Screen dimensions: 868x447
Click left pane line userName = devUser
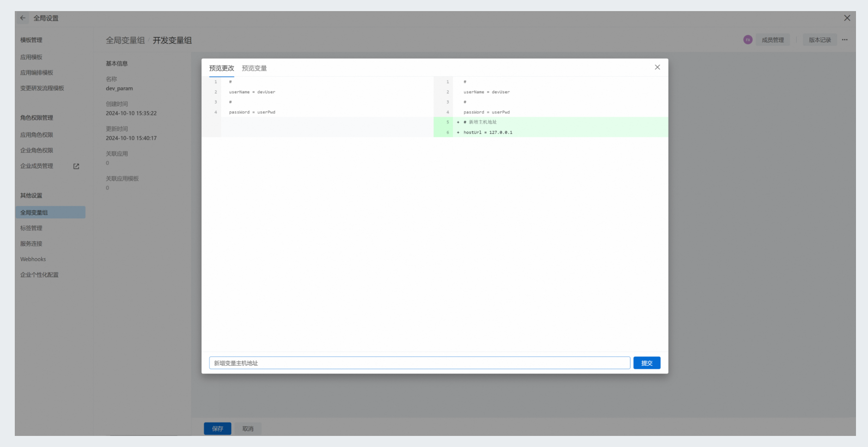252,92
